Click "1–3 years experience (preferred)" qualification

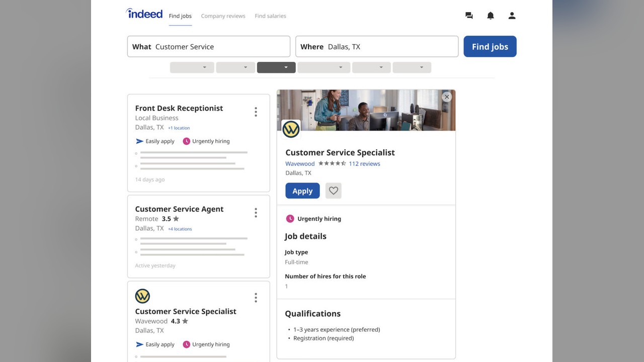pos(337,330)
